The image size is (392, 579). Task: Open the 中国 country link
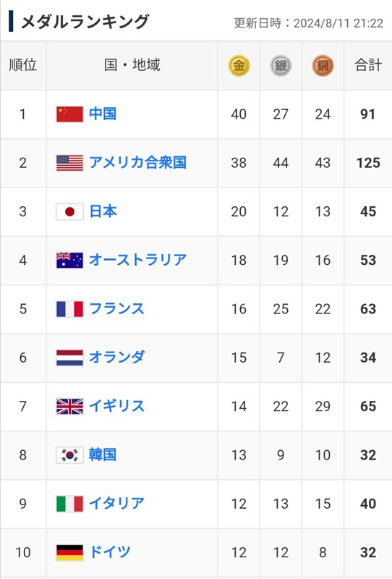[x=103, y=114]
